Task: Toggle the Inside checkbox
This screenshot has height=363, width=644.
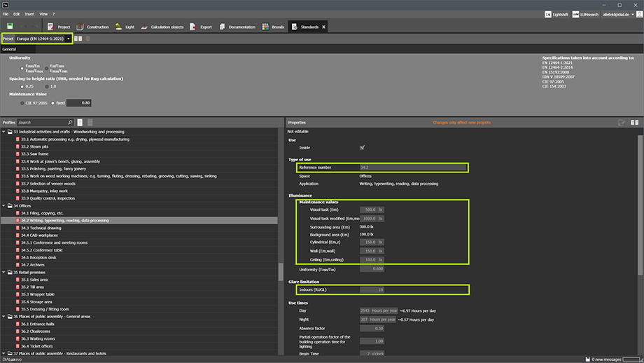Action: [x=362, y=148]
